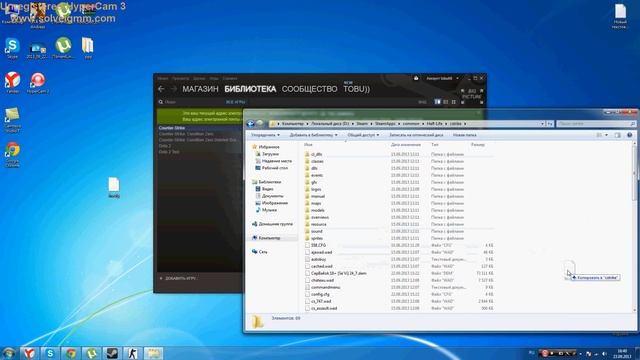The image size is (640, 360).
Task: Select config.cfg in file list
Action: pos(320,294)
